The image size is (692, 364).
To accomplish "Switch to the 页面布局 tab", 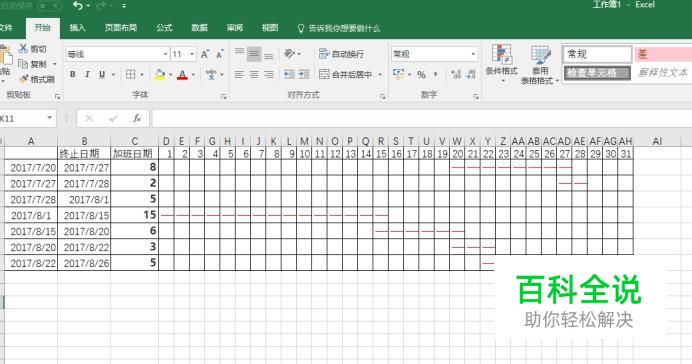I will 121,28.
